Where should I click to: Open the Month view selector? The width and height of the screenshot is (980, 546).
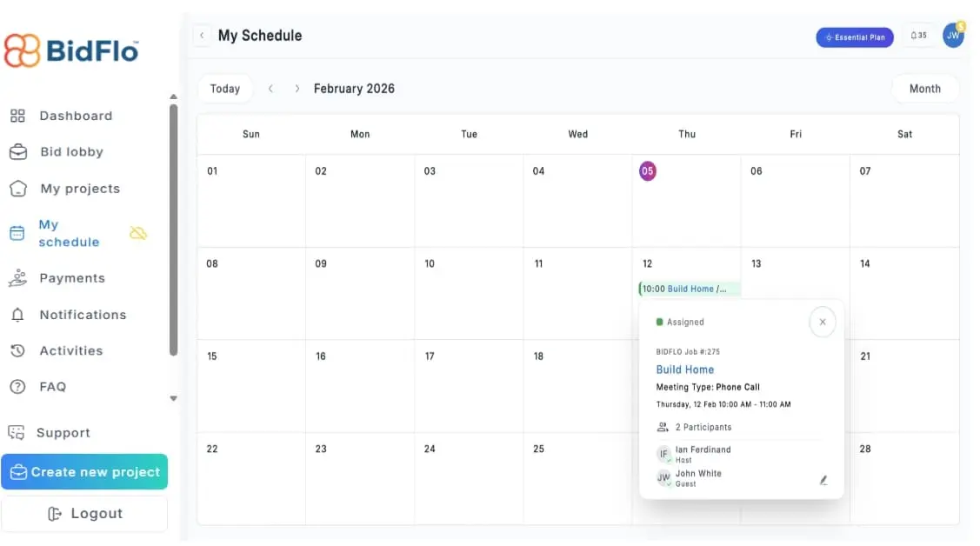[x=925, y=88]
